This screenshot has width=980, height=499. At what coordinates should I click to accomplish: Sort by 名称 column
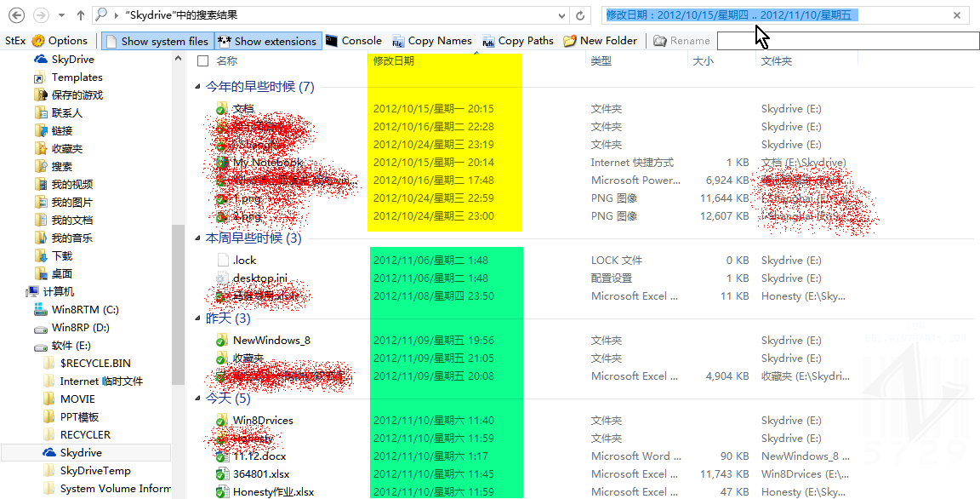click(x=227, y=60)
